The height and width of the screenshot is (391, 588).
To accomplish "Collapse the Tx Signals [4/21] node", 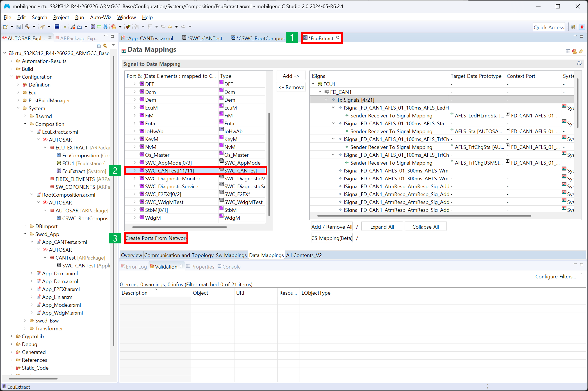I will pyautogui.click(x=326, y=100).
